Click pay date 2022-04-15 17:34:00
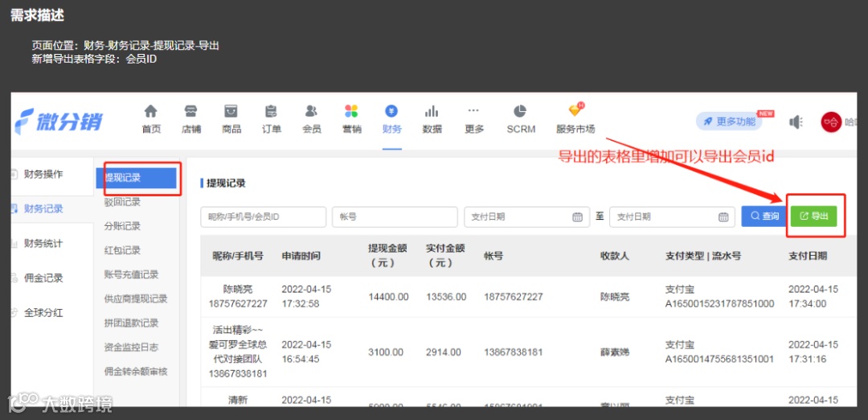This screenshot has height=420, width=868. (x=813, y=296)
